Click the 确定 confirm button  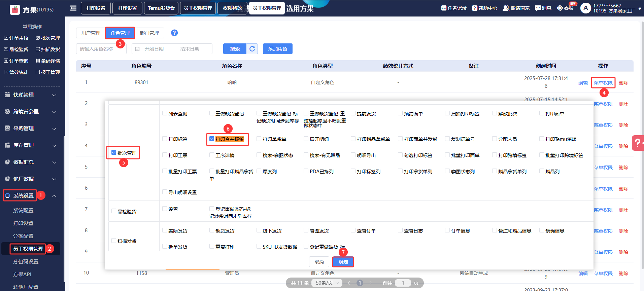click(x=343, y=262)
